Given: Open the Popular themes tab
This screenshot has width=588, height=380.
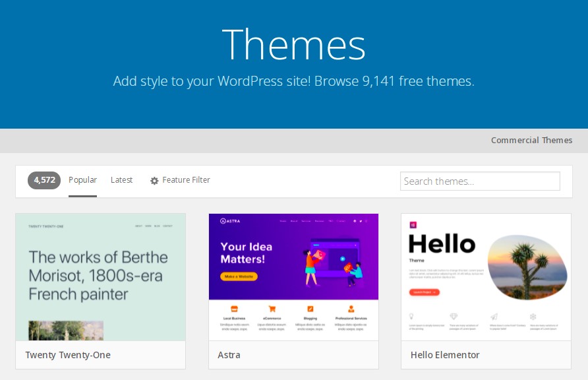Looking at the screenshot, I should pyautogui.click(x=82, y=180).
